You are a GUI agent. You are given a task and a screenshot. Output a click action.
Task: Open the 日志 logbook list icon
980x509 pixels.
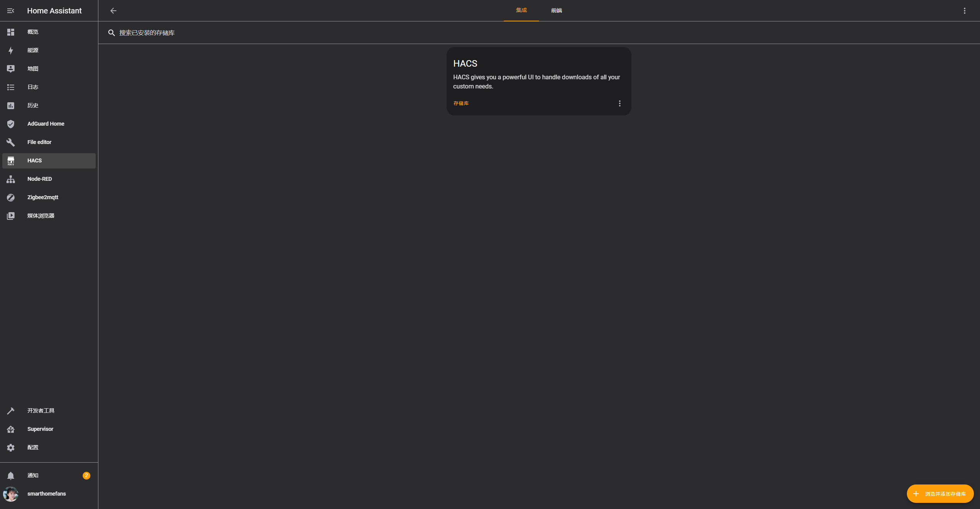[11, 87]
